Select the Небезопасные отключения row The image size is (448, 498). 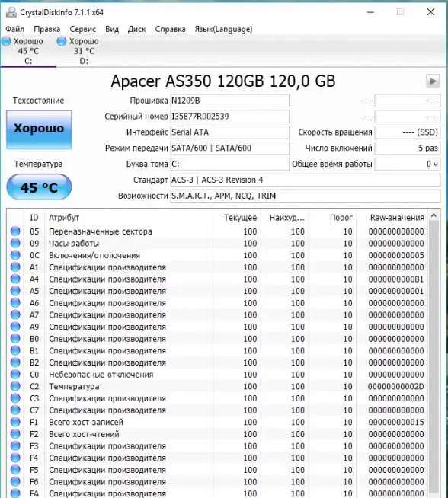click(217, 375)
